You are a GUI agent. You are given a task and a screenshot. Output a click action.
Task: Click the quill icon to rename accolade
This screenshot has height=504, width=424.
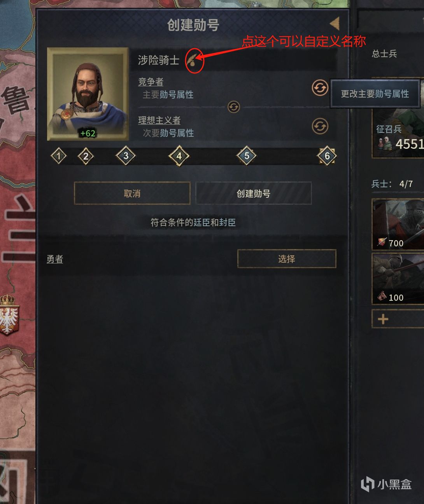193,61
